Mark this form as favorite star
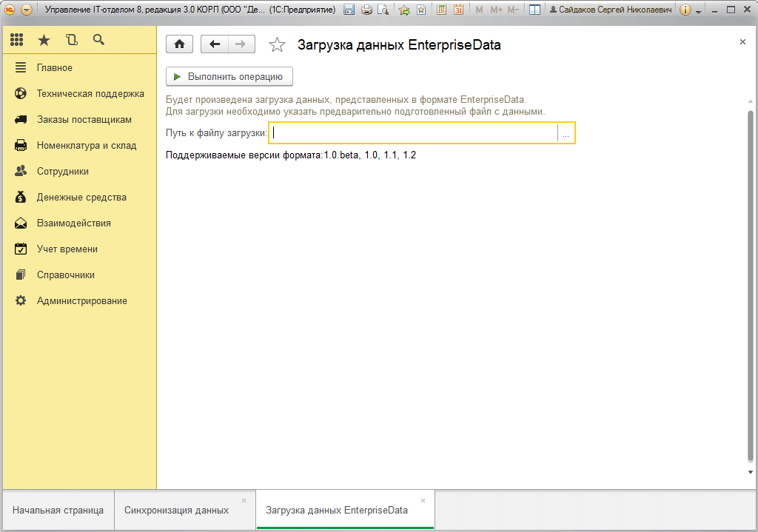The image size is (758, 532). pos(277,45)
